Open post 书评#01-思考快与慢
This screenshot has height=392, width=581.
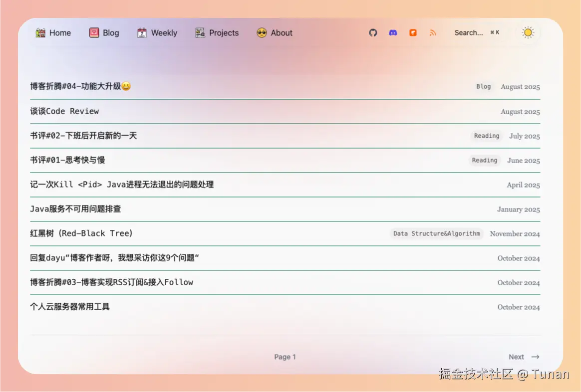pos(67,160)
